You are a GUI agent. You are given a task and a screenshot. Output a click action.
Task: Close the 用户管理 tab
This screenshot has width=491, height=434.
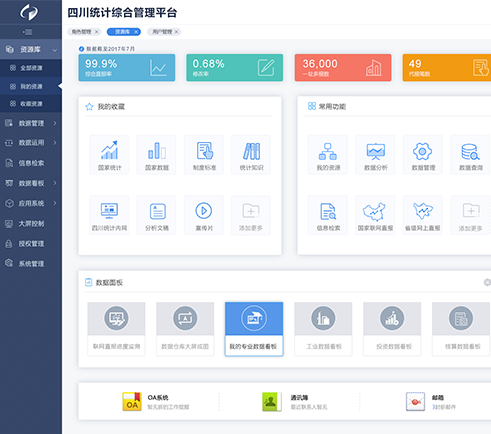pos(177,32)
